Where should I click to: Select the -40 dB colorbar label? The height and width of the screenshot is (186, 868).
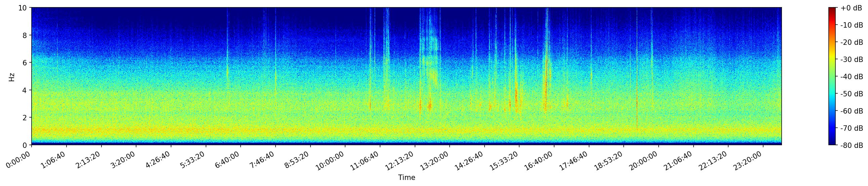(852, 76)
